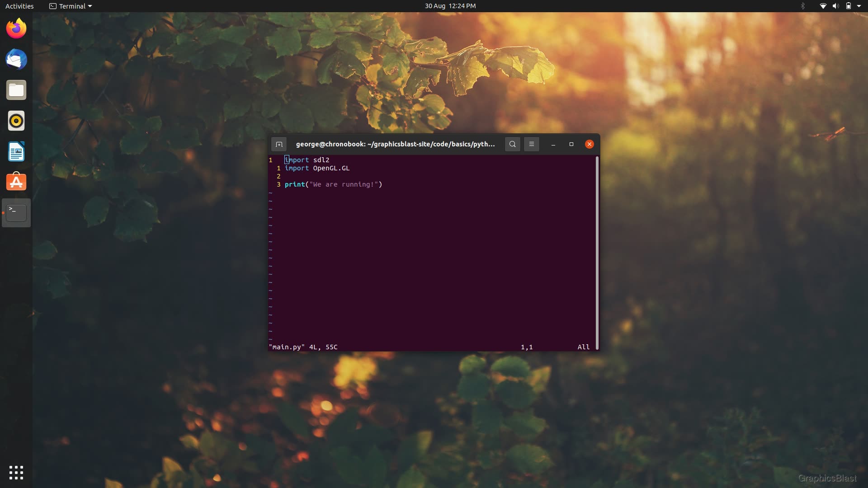Click relative line number 3 in the gutter

(278, 184)
